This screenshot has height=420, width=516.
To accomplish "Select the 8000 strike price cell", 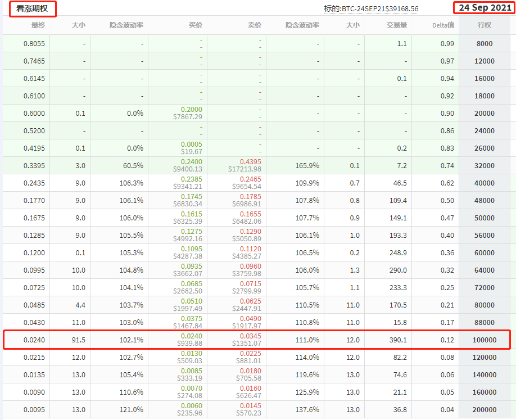I will click(x=483, y=44).
